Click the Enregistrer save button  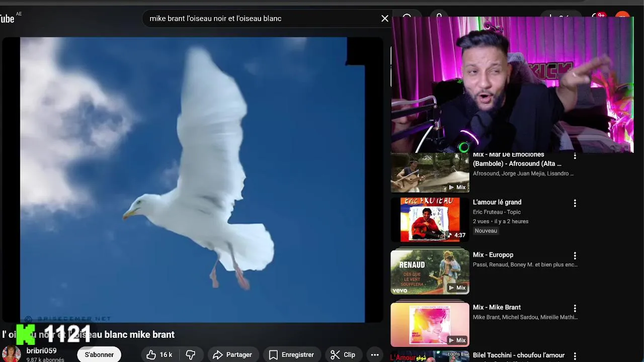(x=292, y=355)
